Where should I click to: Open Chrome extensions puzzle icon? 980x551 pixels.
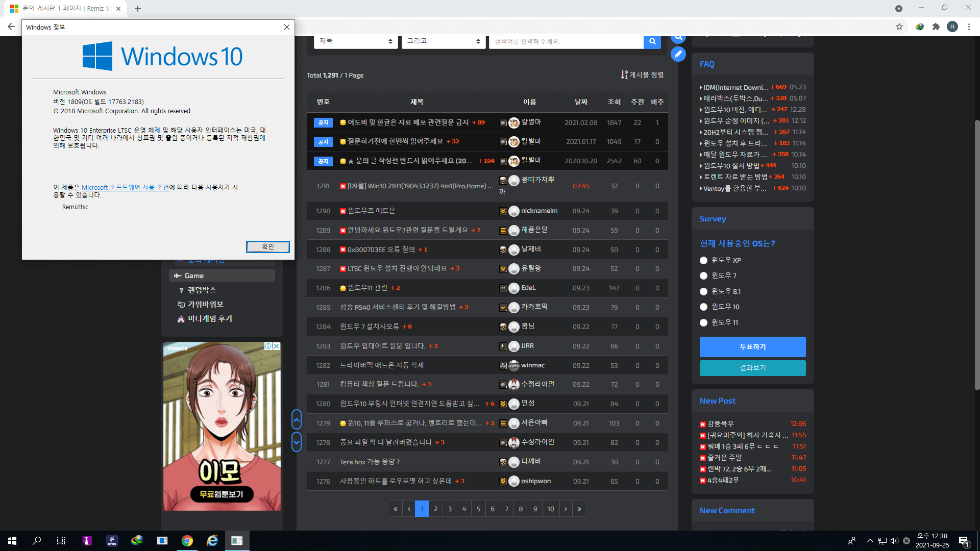tap(936, 27)
